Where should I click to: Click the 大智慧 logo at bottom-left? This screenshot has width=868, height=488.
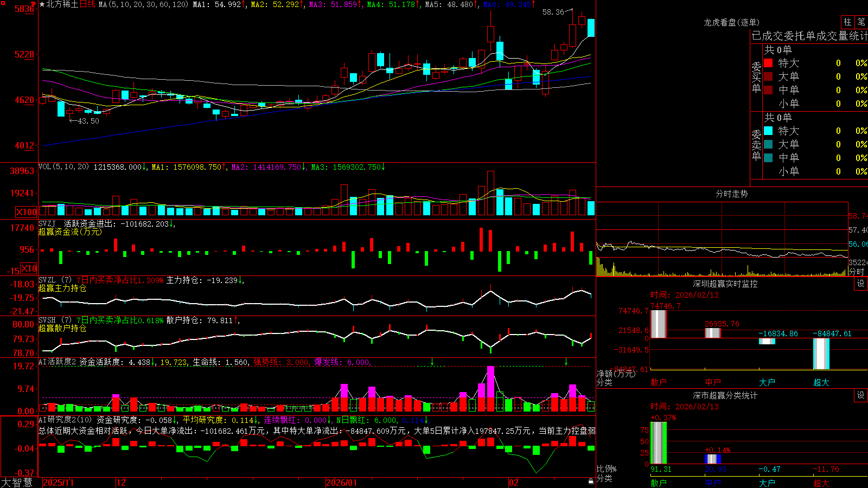tap(17, 483)
